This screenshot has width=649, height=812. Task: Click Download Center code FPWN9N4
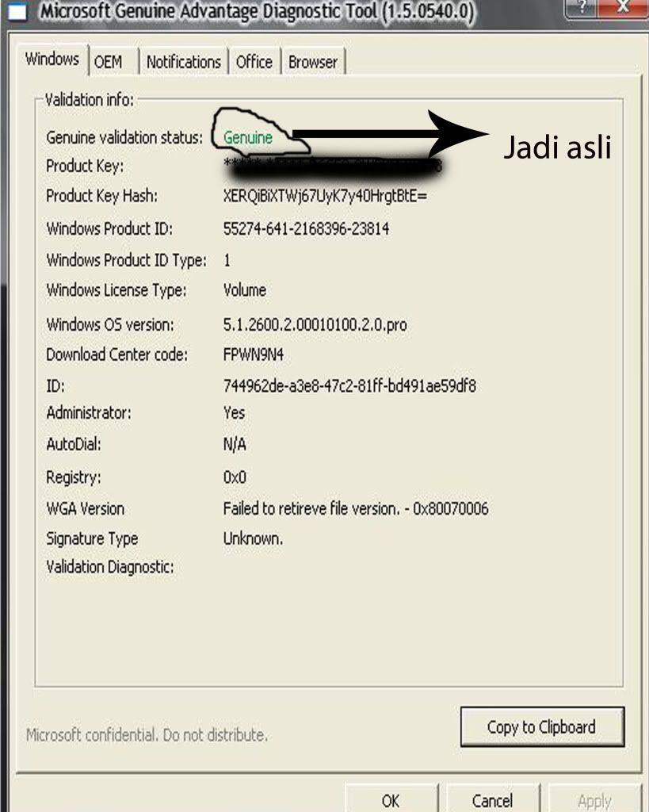pyautogui.click(x=254, y=354)
